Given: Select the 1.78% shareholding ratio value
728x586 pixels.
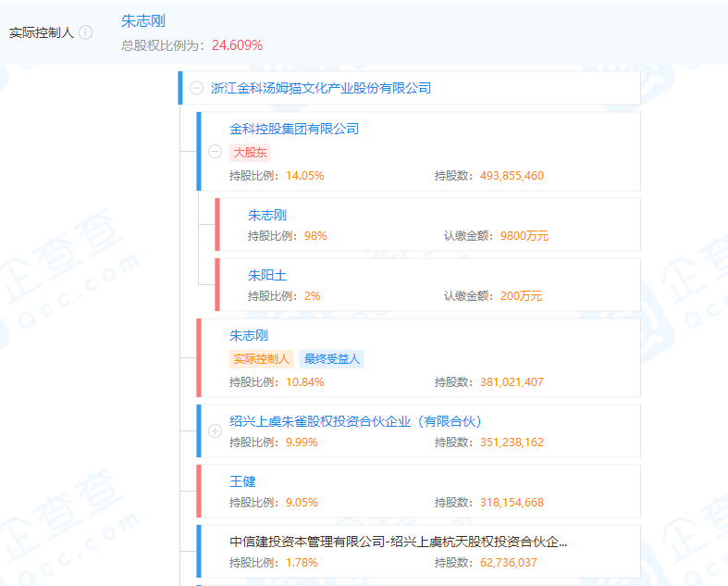Looking at the screenshot, I should click(302, 563).
